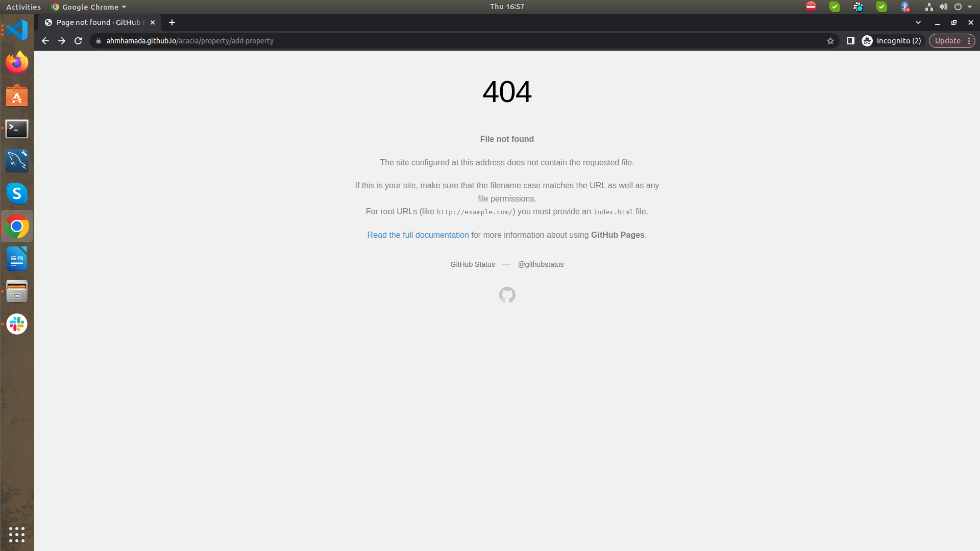Select the Page not found GitHub tab

[100, 22]
